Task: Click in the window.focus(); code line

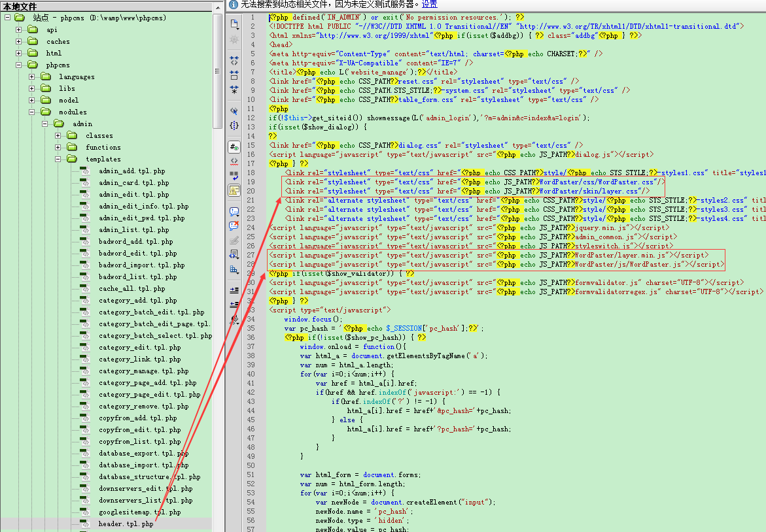Action: click(313, 319)
